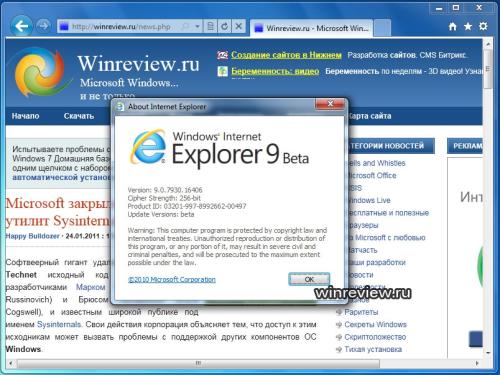The width and height of the screenshot is (500, 375).
Task: Open the автоматической установки link
Action: (62, 177)
